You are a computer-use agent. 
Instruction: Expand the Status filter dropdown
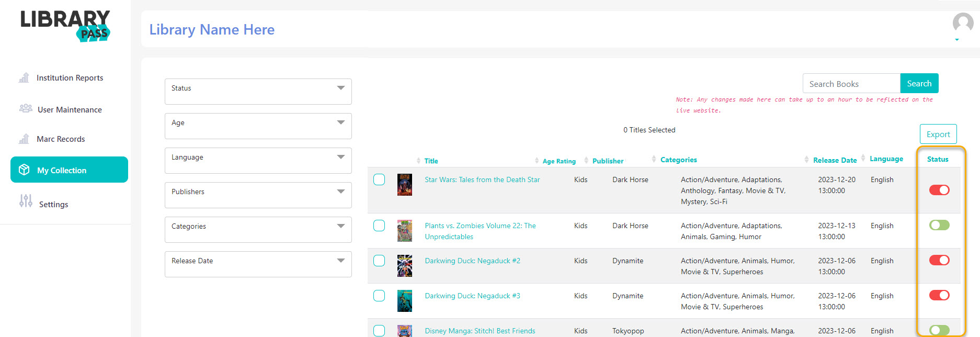(x=258, y=92)
